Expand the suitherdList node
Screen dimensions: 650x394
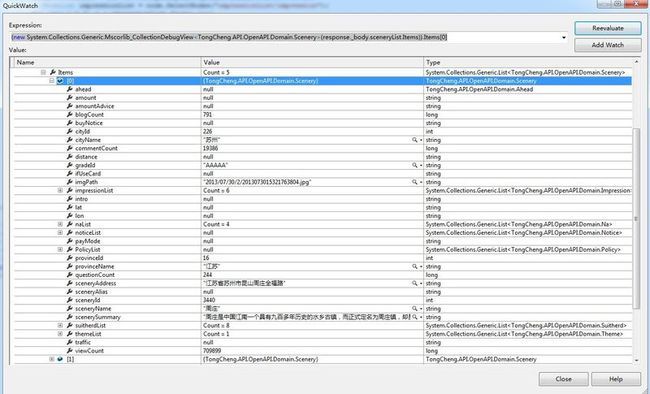tap(60, 325)
